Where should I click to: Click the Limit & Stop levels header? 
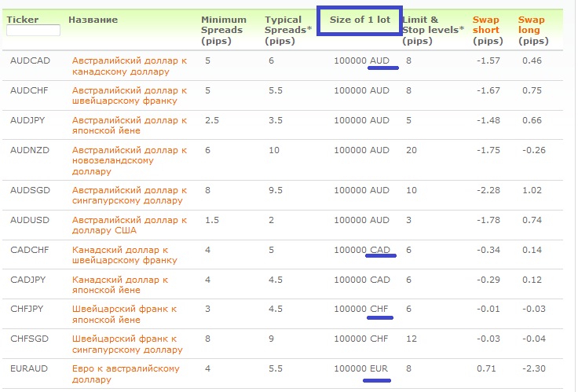(433, 30)
